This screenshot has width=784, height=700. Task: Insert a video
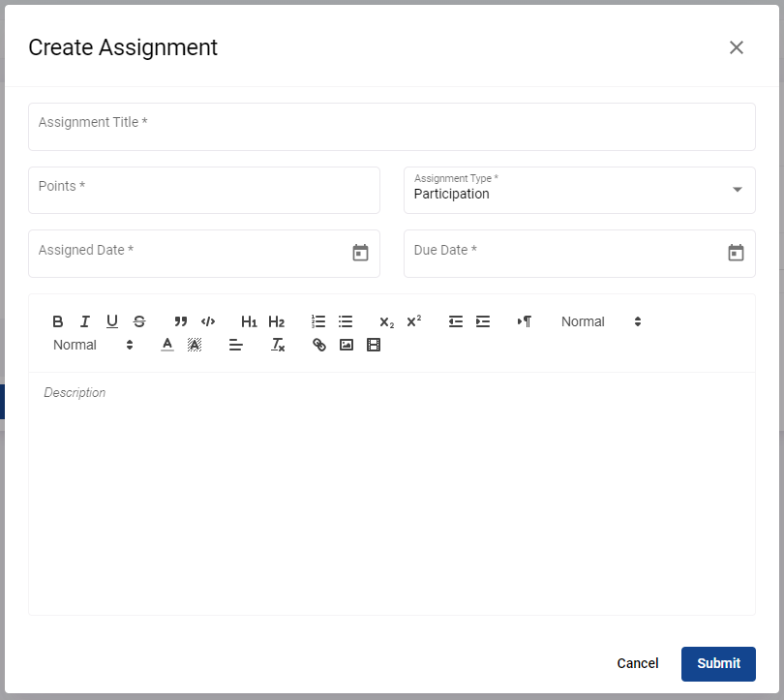374,345
